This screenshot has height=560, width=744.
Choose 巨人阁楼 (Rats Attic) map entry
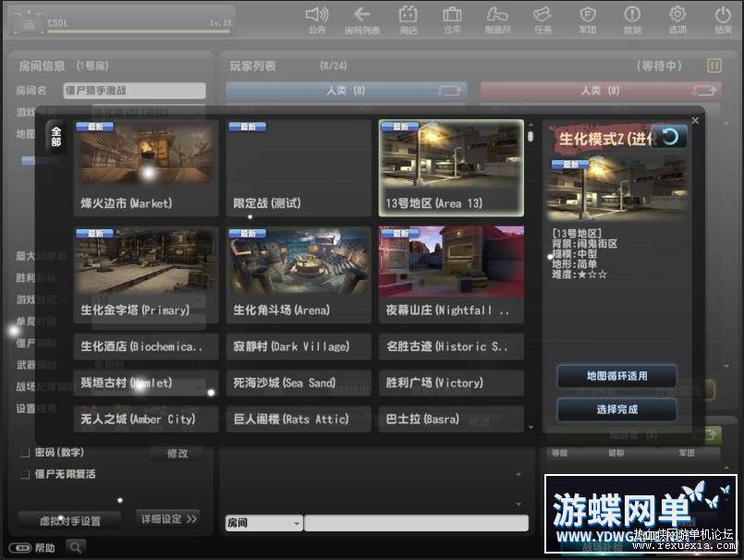[299, 419]
